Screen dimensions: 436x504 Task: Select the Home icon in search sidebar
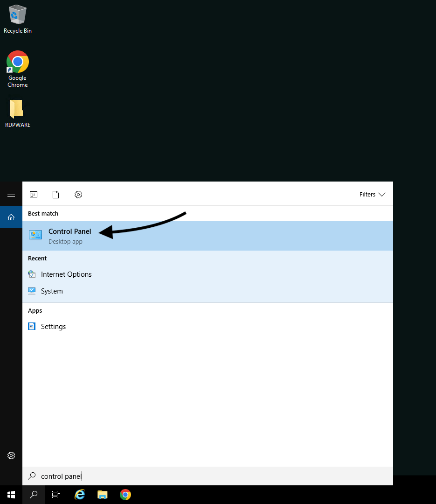[11, 217]
